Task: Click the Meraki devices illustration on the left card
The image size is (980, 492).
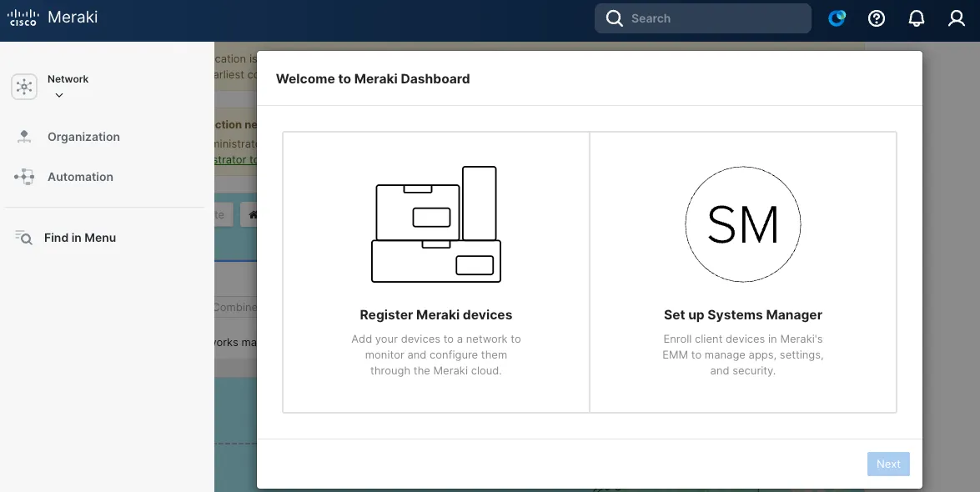Action: coord(435,223)
